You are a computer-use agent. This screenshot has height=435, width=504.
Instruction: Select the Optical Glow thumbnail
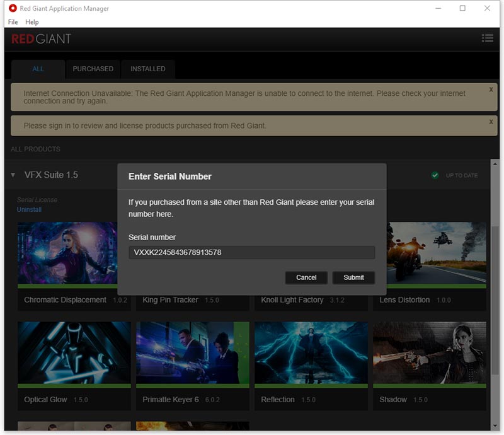pos(74,352)
